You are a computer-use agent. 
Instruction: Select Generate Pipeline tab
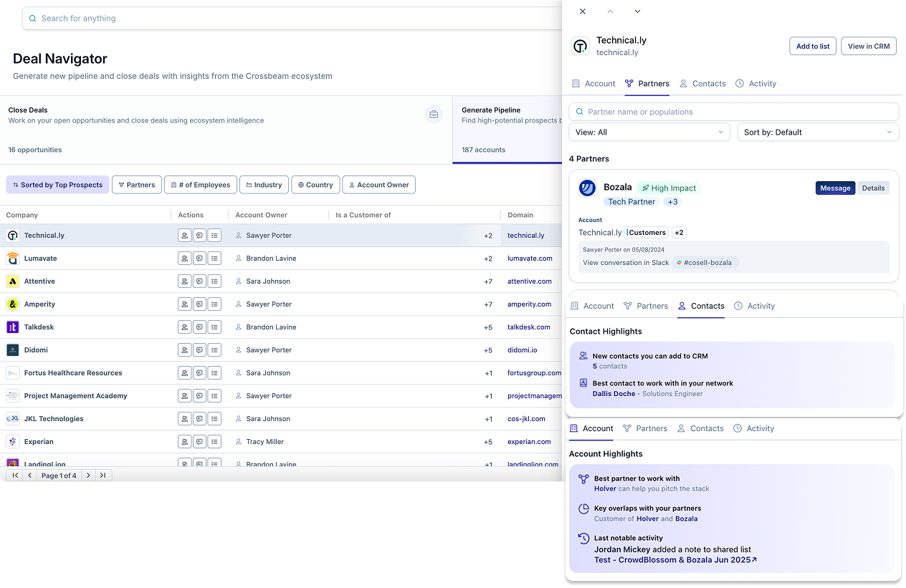tap(507, 130)
